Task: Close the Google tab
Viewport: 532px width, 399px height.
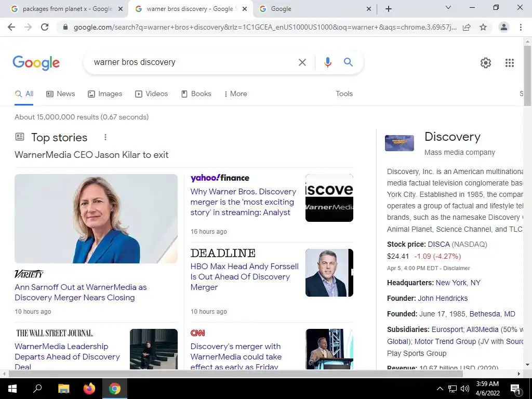Action: [x=369, y=9]
